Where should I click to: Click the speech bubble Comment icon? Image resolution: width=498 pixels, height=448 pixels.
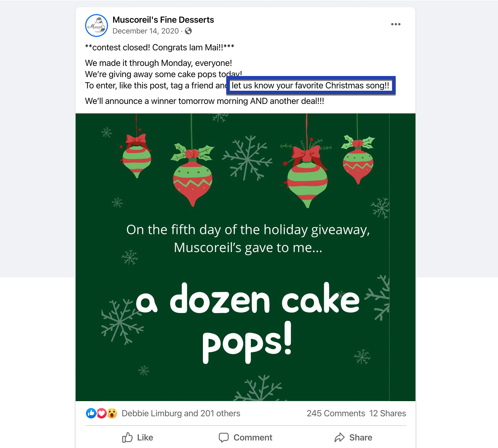click(x=224, y=438)
